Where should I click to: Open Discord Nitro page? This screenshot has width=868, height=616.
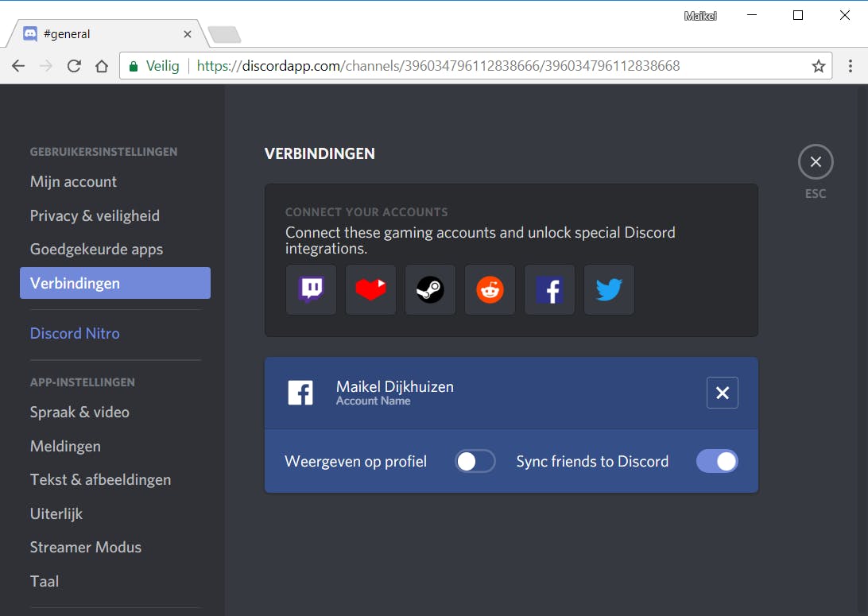pos(115,333)
